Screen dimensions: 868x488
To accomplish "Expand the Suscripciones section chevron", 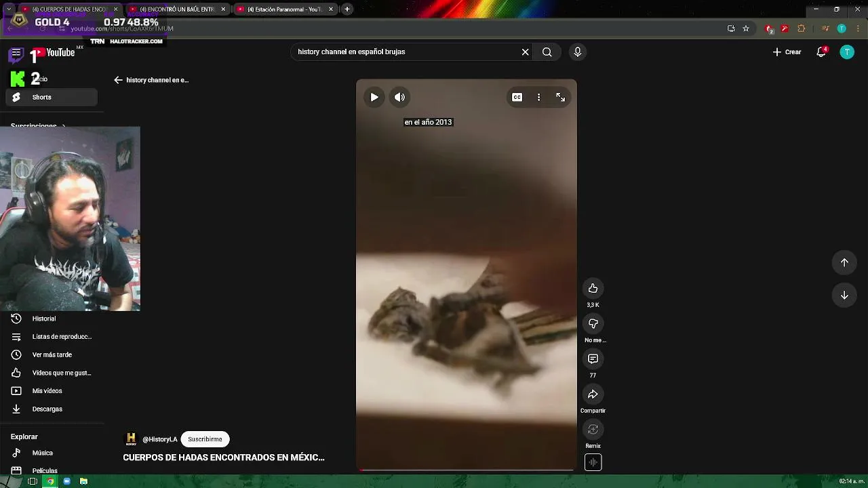I will [x=64, y=126].
